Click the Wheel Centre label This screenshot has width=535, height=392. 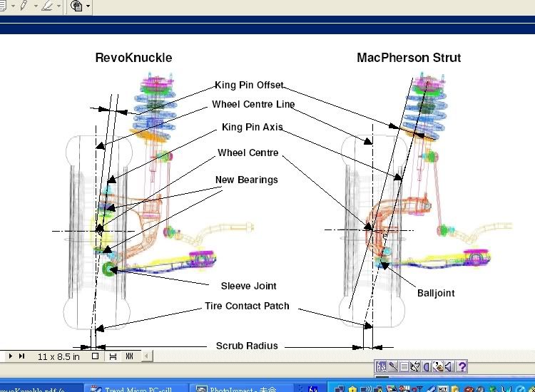point(248,153)
